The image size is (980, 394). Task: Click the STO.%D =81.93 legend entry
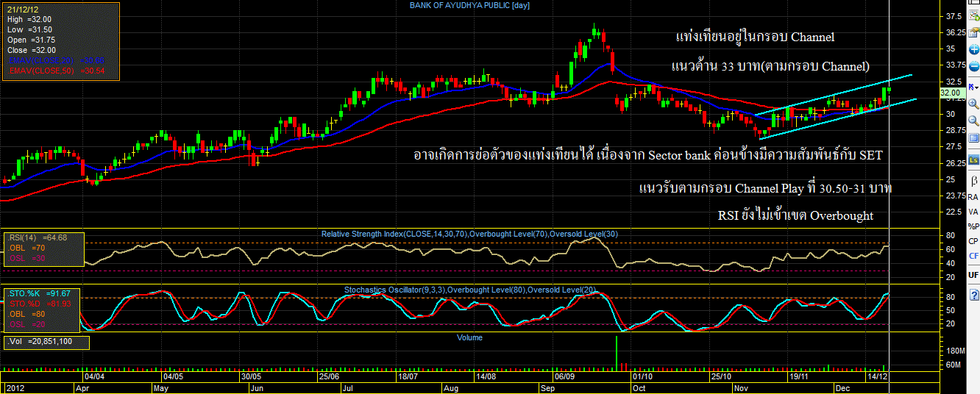coord(39,304)
